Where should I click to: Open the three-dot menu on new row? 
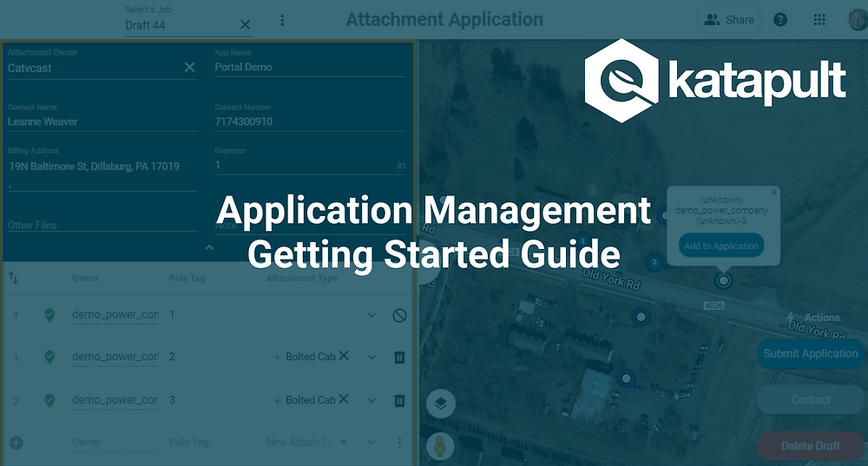(399, 443)
